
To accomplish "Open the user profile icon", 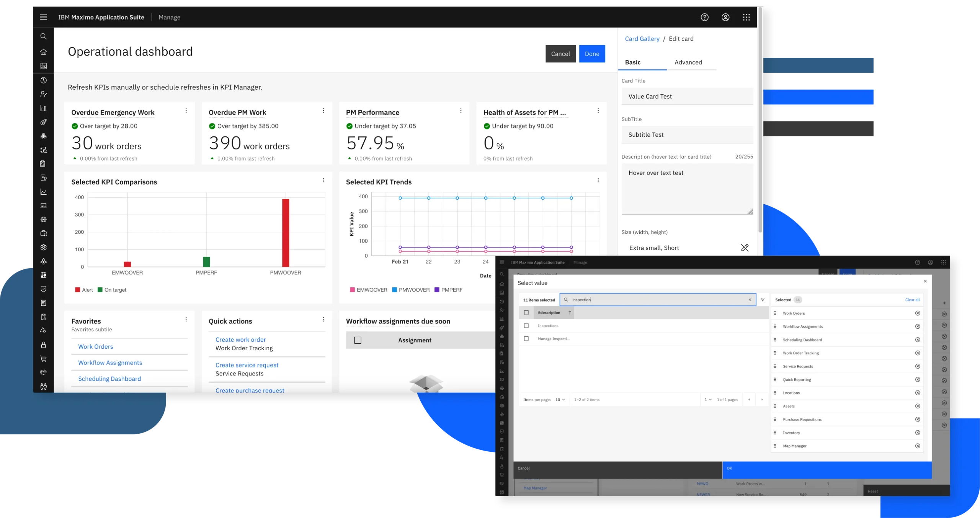I will click(x=725, y=17).
